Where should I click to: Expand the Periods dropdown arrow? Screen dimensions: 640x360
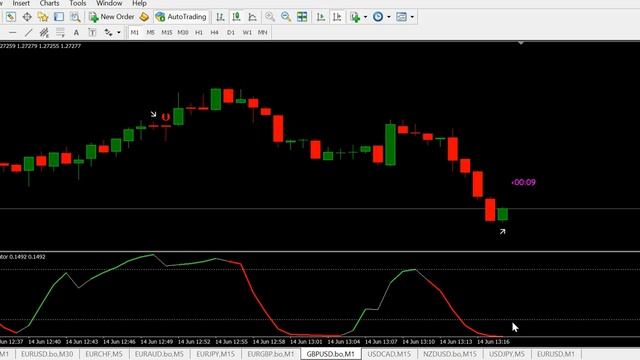(389, 17)
